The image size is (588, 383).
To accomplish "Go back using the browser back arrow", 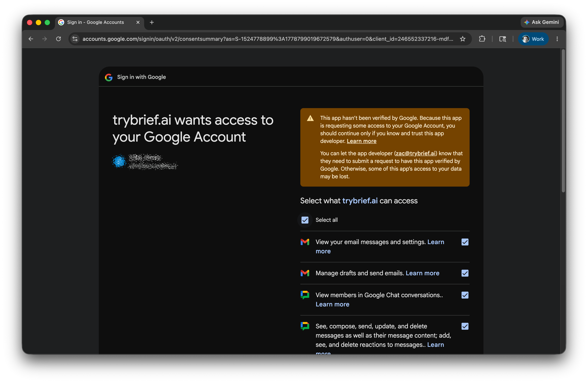I will pos(31,39).
